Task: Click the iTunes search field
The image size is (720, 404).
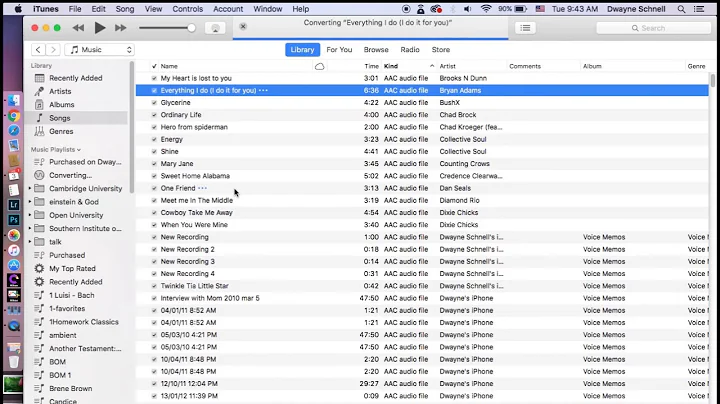Action: tap(653, 28)
